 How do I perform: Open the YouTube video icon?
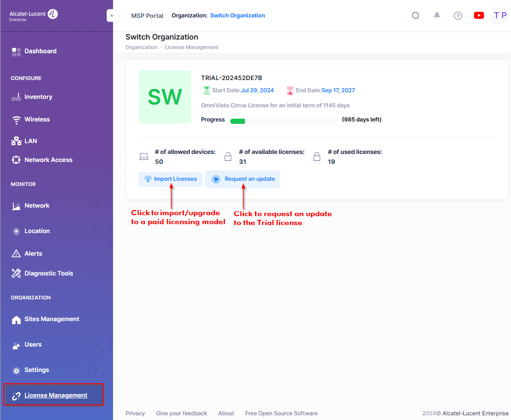tap(479, 16)
